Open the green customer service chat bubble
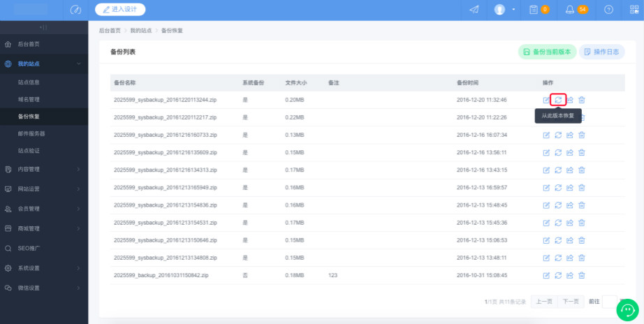644x324 pixels. (x=628, y=309)
